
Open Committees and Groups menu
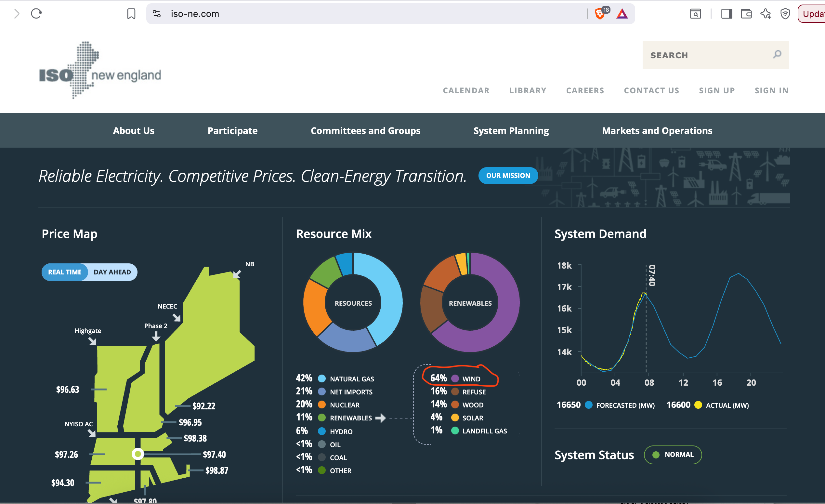tap(365, 131)
